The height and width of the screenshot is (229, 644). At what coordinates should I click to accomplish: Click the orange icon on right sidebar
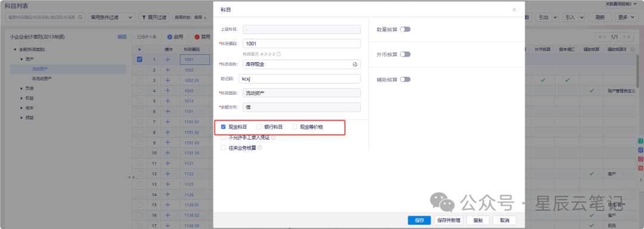coord(640,168)
